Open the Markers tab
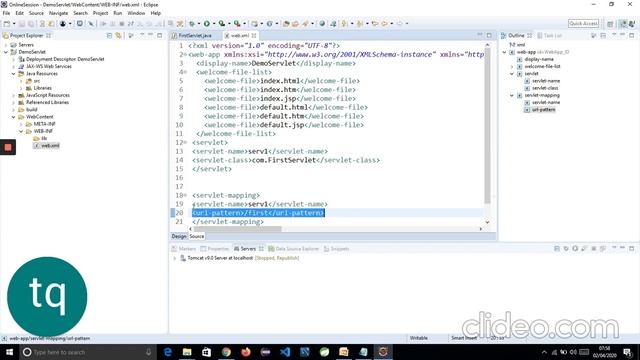 coord(184,249)
